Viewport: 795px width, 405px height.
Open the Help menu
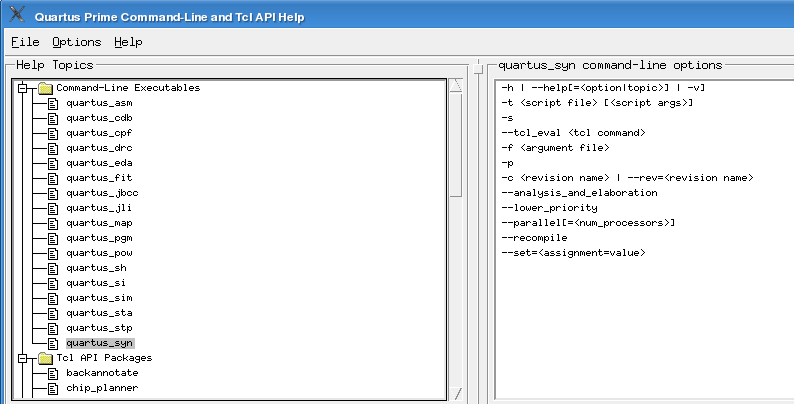pos(128,42)
